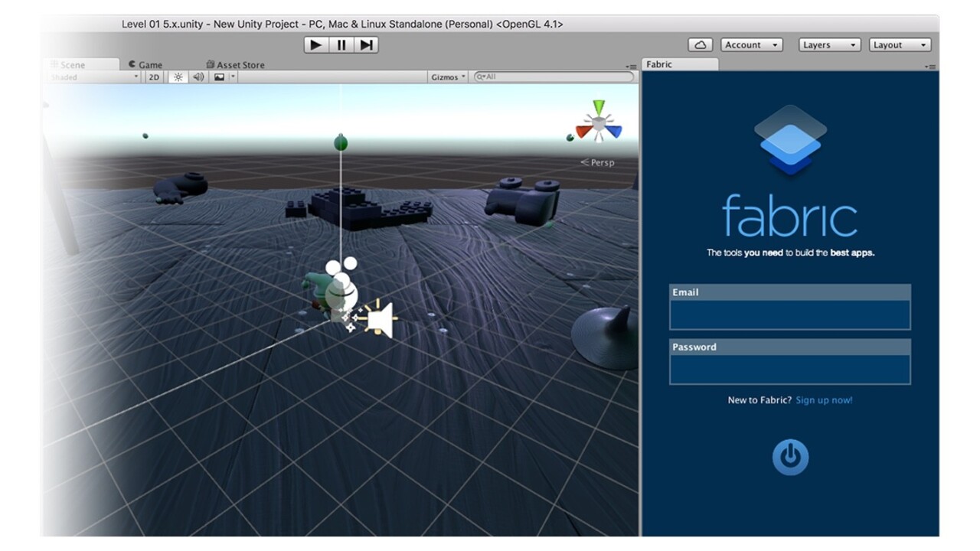980x551 pixels.
Task: Click the Email input field
Action: pyautogui.click(x=789, y=315)
